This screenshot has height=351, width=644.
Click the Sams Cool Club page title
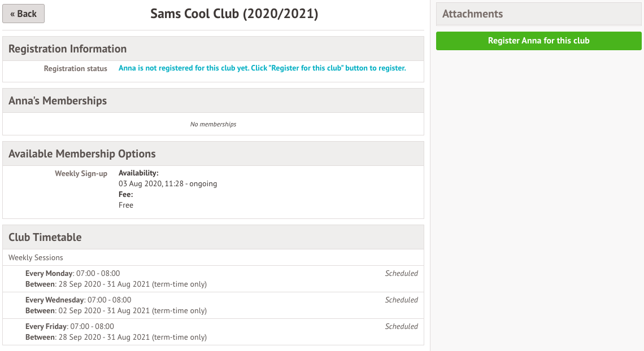coord(234,14)
